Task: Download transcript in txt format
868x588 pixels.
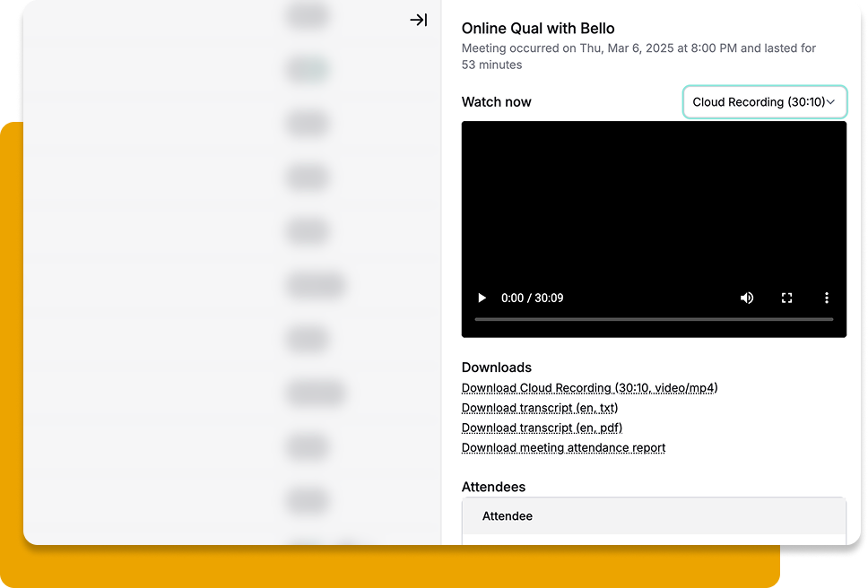Action: (540, 408)
